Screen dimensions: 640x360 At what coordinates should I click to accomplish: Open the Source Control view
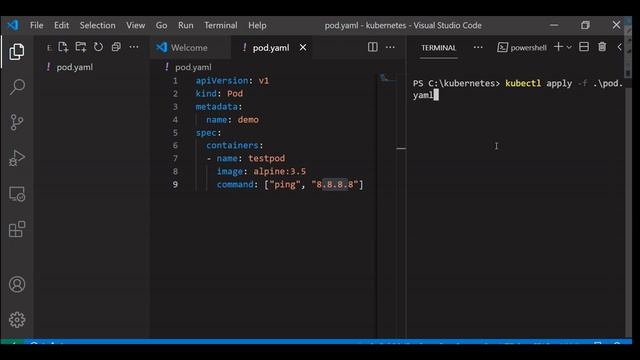tap(17, 122)
